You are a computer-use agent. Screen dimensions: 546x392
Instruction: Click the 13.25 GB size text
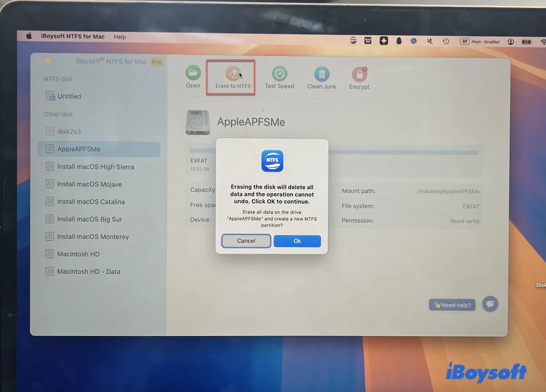coord(200,169)
